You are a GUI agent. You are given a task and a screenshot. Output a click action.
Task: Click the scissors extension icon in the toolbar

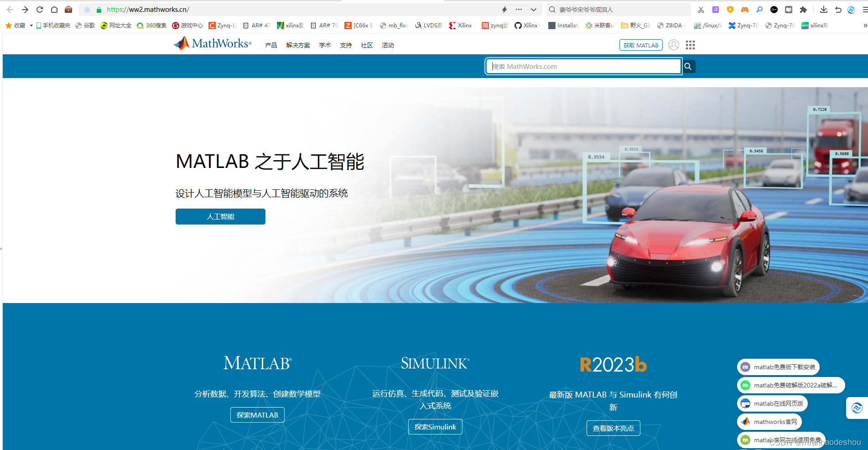click(x=701, y=9)
